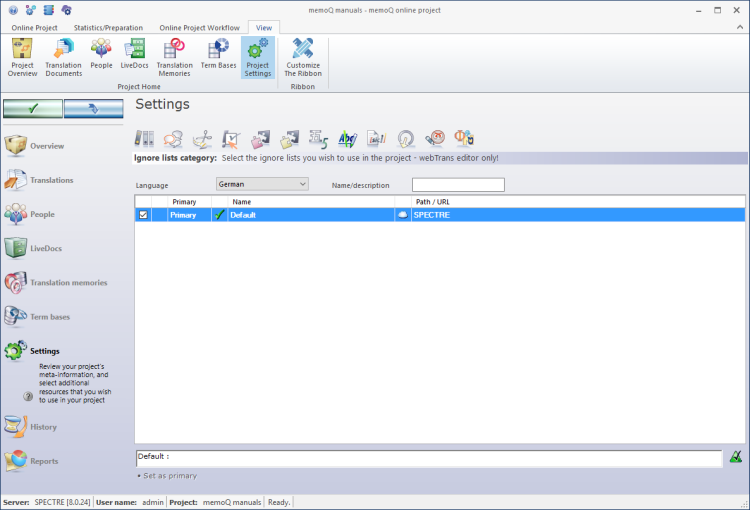Image resolution: width=750 pixels, height=510 pixels.
Task: Switch to the Statistics/Preparation ribbon tab
Action: click(x=108, y=28)
